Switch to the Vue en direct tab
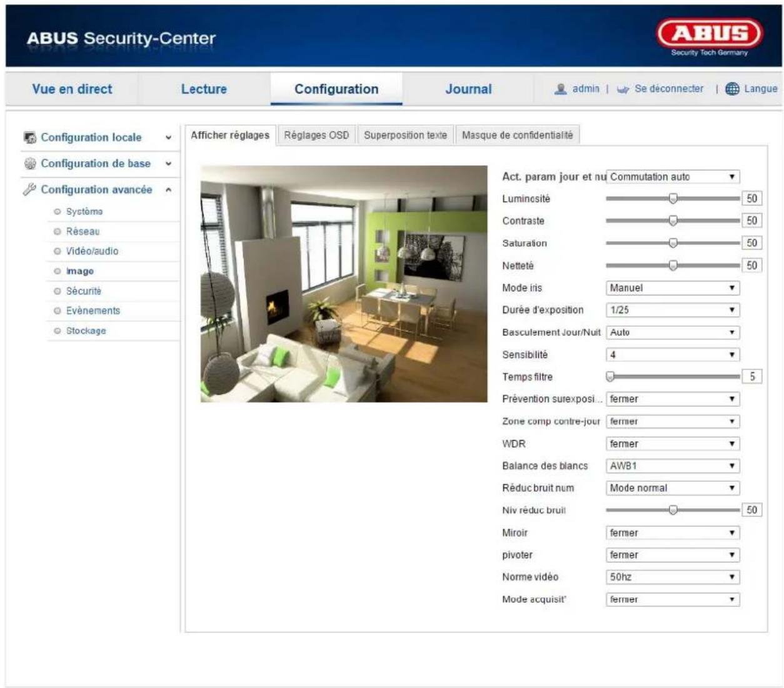 tap(72, 89)
